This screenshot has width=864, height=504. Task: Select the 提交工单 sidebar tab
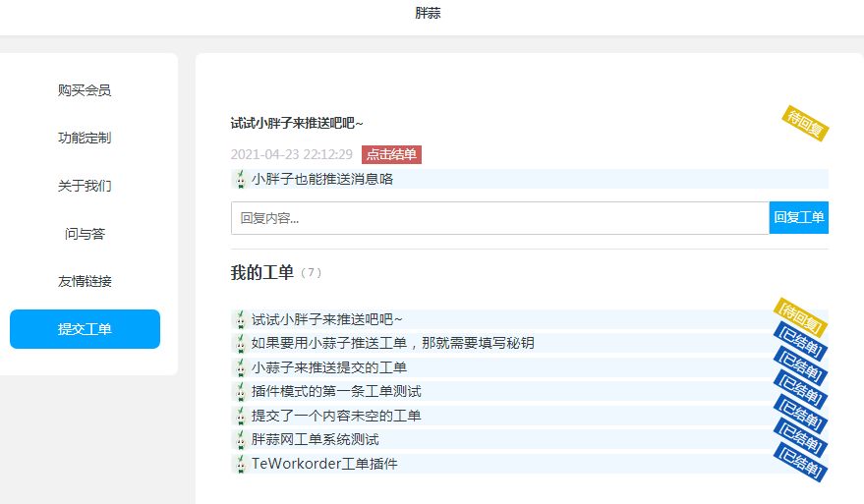pos(85,329)
